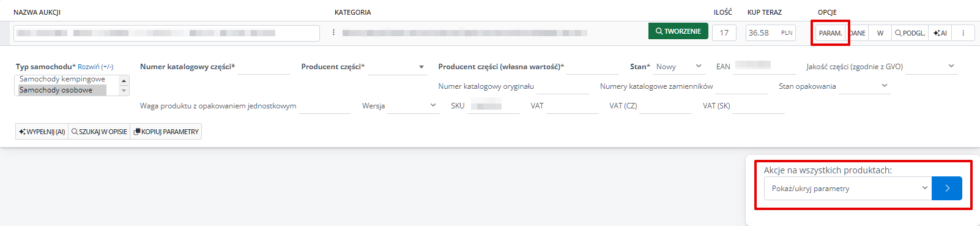980x226 pixels.
Task: Expand the Jakość części dropdown
Action: coord(931,67)
